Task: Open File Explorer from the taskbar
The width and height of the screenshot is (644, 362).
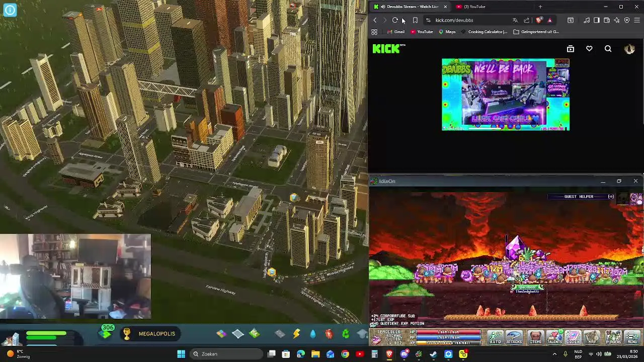Action: (x=315, y=354)
